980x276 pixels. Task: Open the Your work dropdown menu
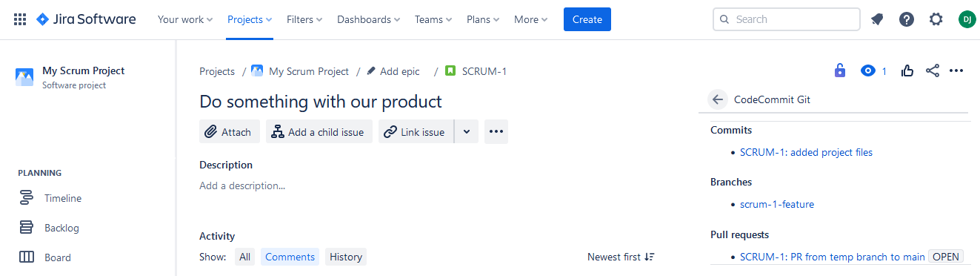coord(185,19)
